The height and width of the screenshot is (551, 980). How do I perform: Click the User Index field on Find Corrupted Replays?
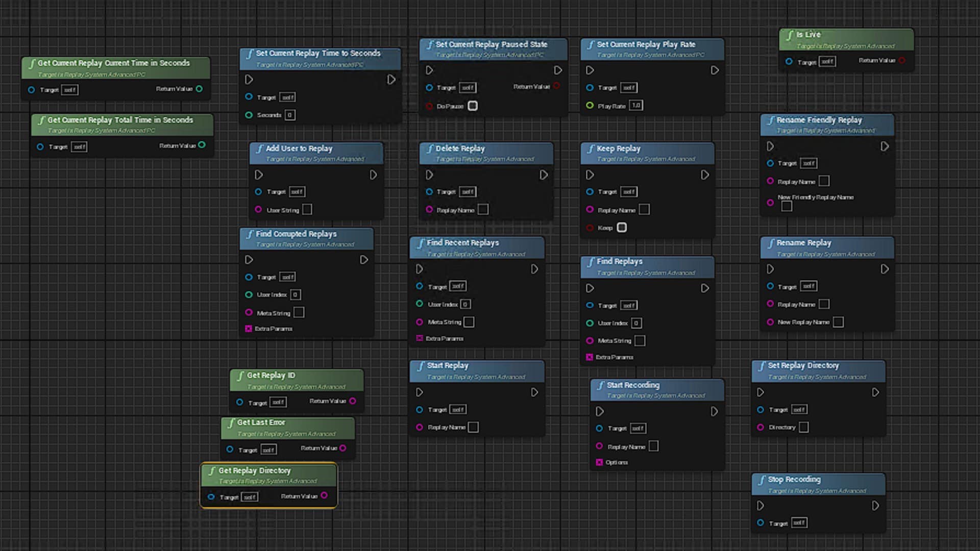(296, 294)
